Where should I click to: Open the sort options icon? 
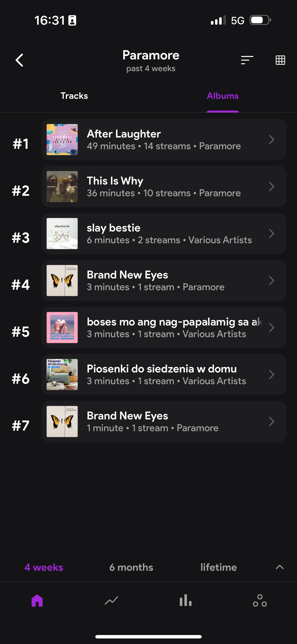pos(247,60)
